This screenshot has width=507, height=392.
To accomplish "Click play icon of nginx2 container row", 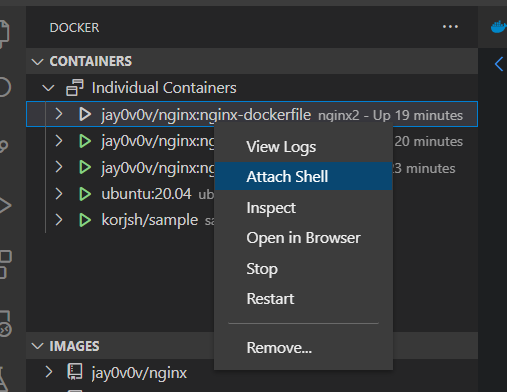I will pyautogui.click(x=85, y=114).
